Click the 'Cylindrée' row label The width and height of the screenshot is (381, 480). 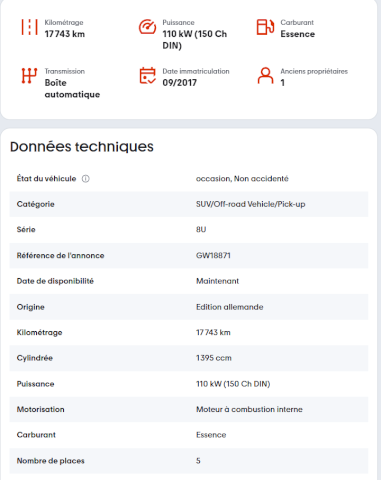pyautogui.click(x=35, y=358)
